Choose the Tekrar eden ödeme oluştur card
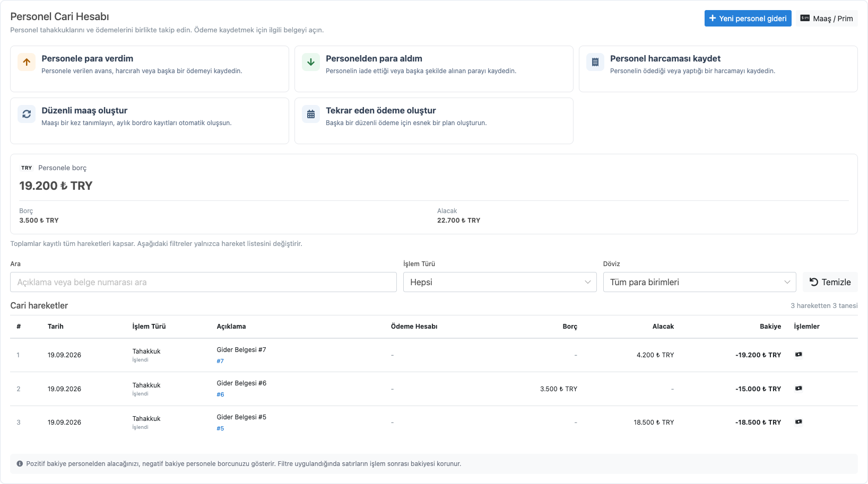 coord(434,121)
